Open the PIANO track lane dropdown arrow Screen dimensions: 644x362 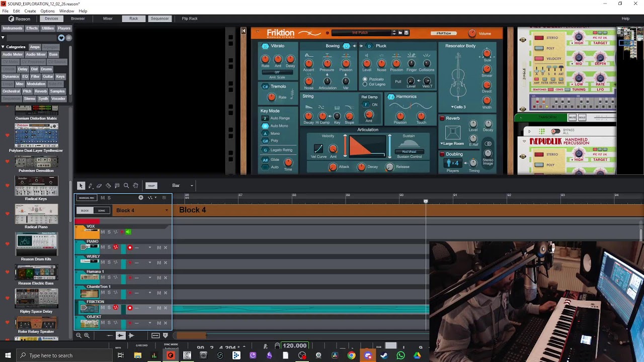point(149,247)
